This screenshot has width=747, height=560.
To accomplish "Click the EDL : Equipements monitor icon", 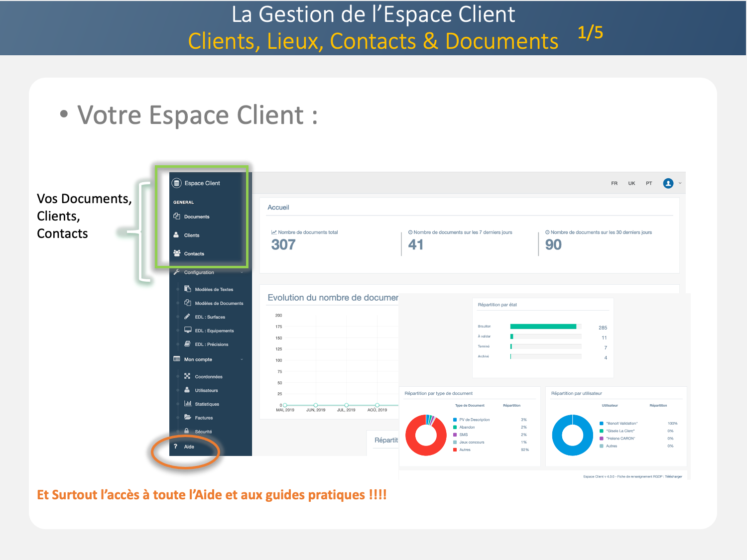I will pyautogui.click(x=188, y=330).
